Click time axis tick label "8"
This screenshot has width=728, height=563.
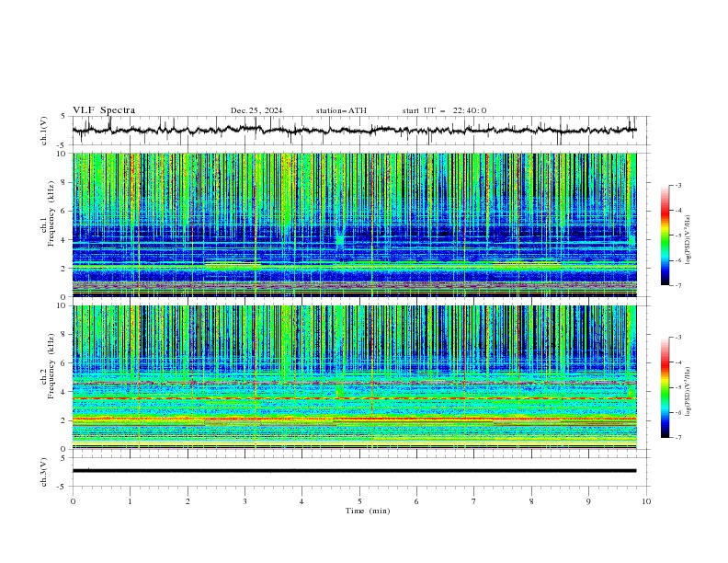pos(531,501)
